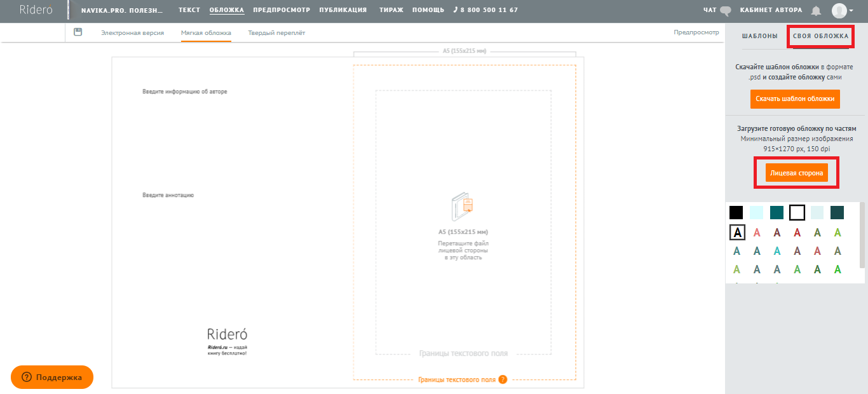Click the chat speech bubble icon
Image resolution: width=868 pixels, height=394 pixels.
(x=726, y=11)
